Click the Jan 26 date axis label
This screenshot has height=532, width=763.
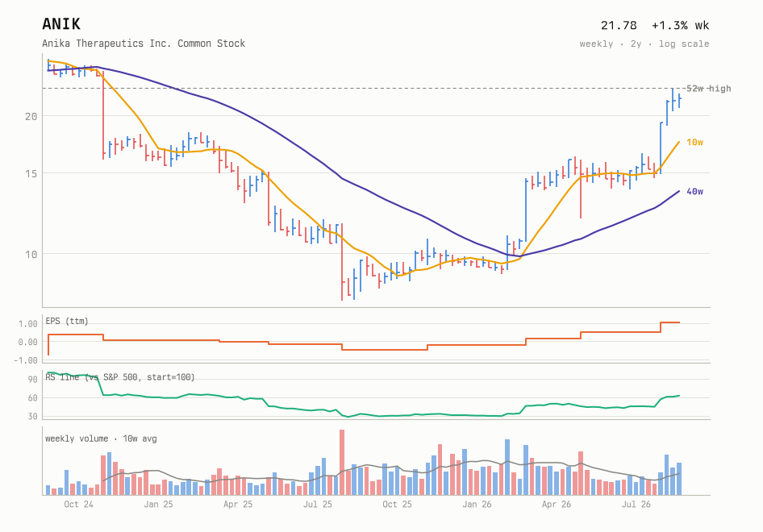477,505
